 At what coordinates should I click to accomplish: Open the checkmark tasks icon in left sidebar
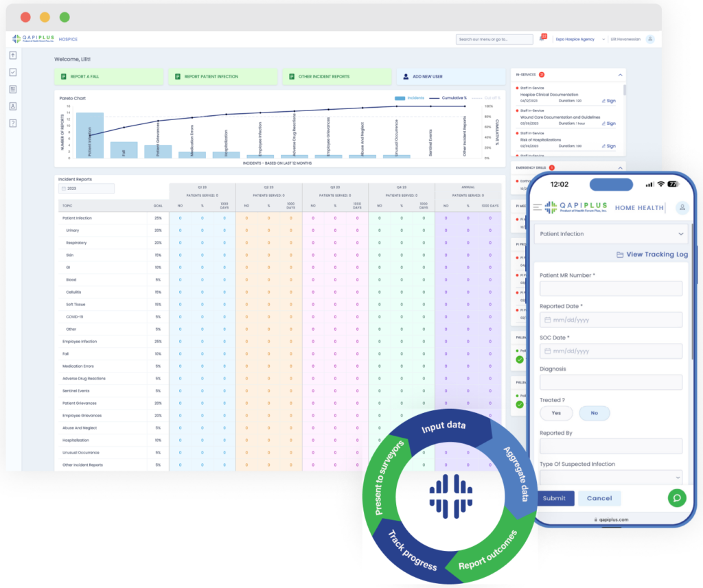pos(13,72)
